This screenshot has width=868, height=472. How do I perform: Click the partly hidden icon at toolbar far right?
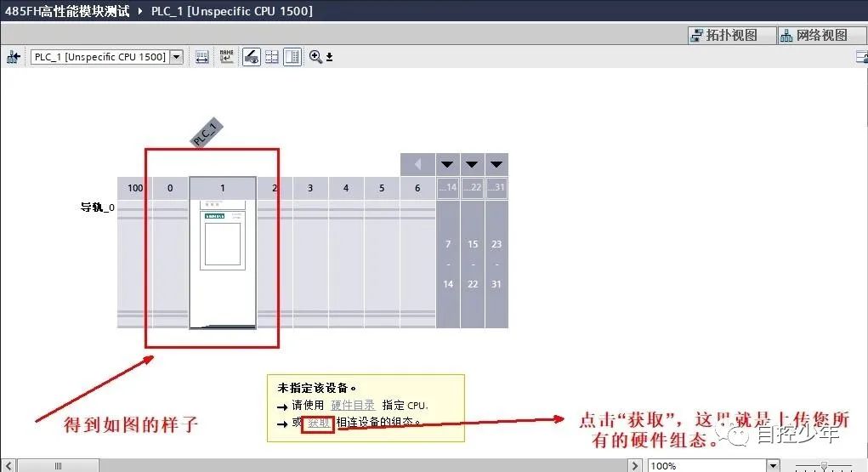click(x=862, y=56)
